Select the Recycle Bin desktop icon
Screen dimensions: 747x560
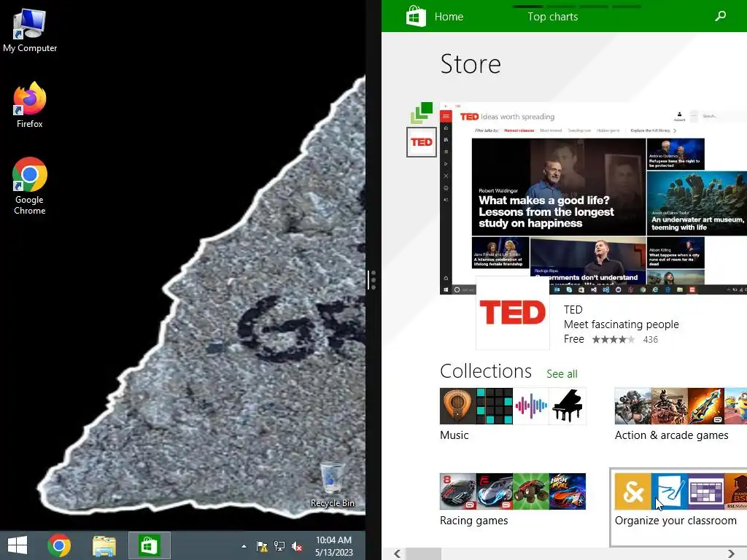pos(332,484)
